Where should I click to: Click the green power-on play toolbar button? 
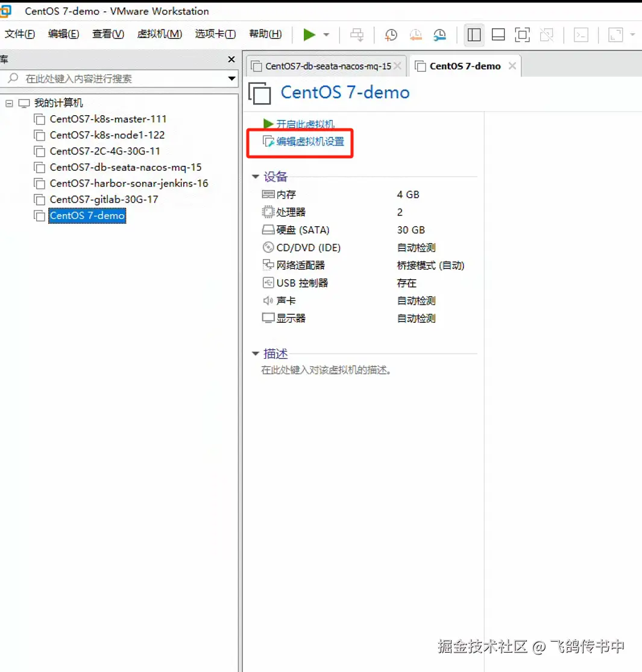point(309,35)
